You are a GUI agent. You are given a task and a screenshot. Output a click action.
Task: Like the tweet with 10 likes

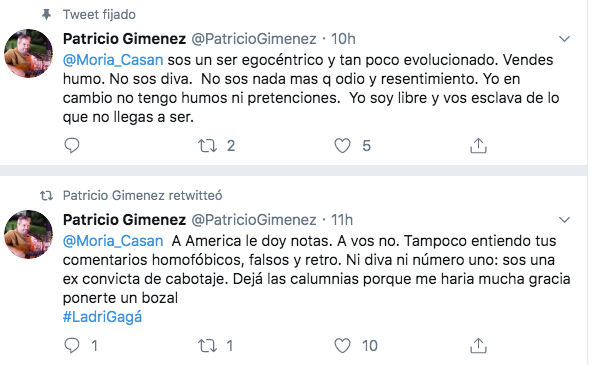pos(342,346)
